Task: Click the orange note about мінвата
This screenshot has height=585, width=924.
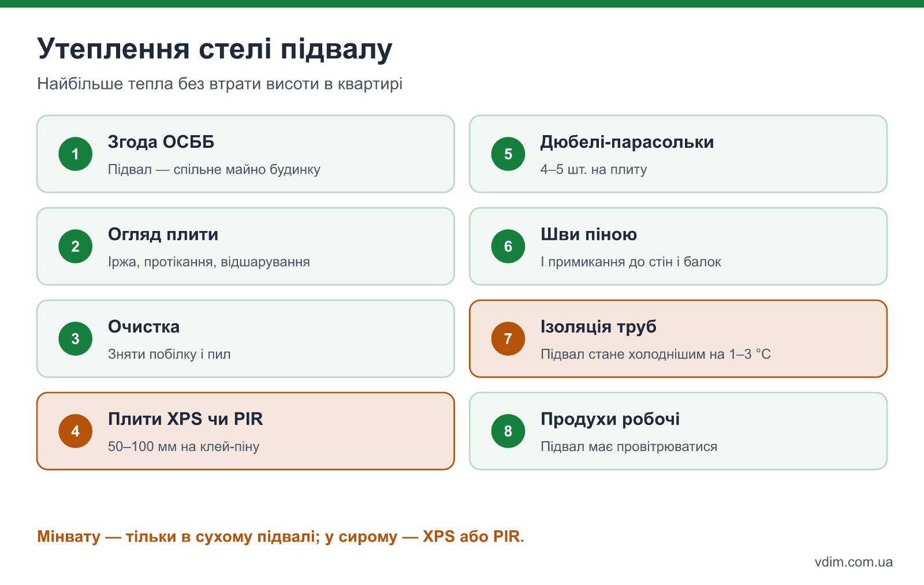Action: [281, 537]
